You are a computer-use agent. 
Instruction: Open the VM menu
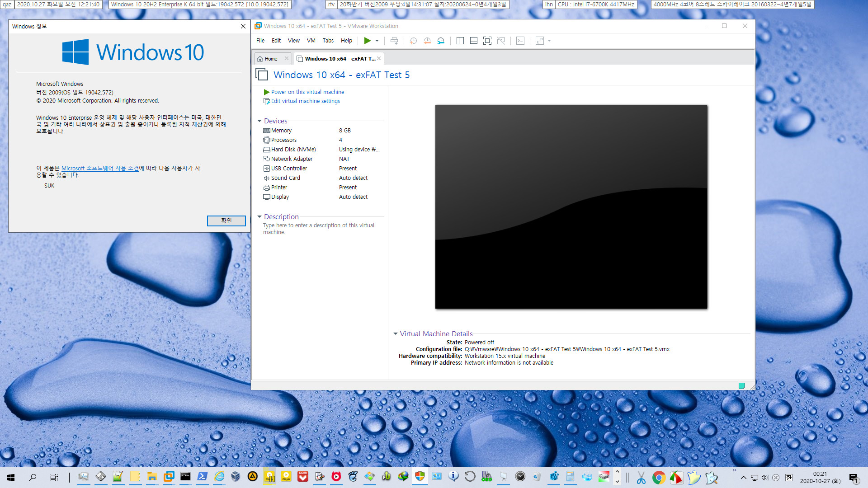tap(311, 41)
